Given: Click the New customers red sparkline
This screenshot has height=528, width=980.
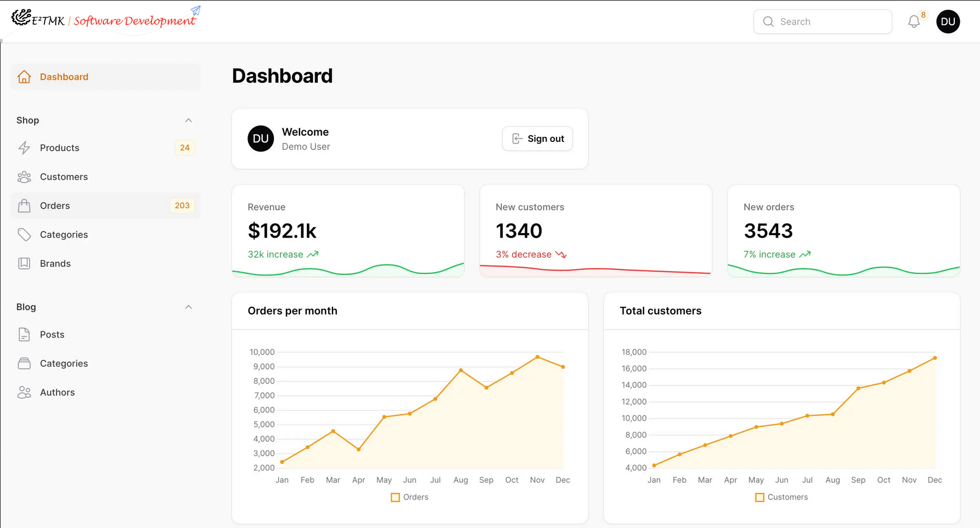Looking at the screenshot, I should point(596,270).
